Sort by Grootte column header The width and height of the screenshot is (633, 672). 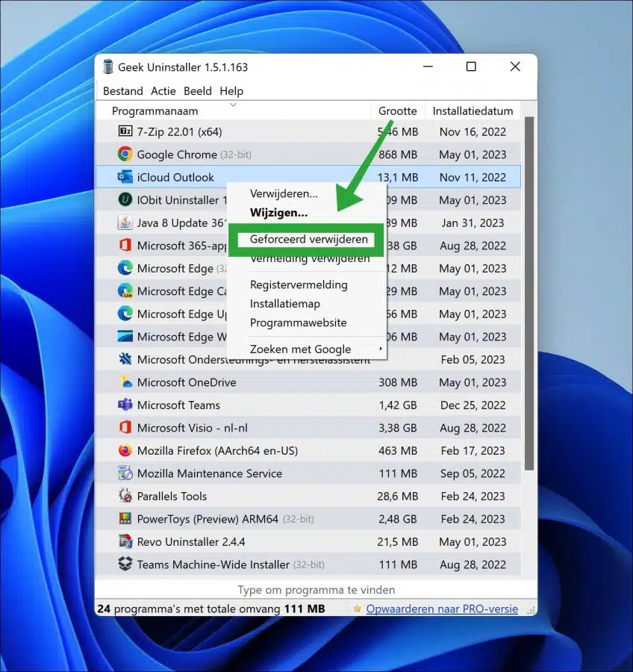tap(397, 111)
